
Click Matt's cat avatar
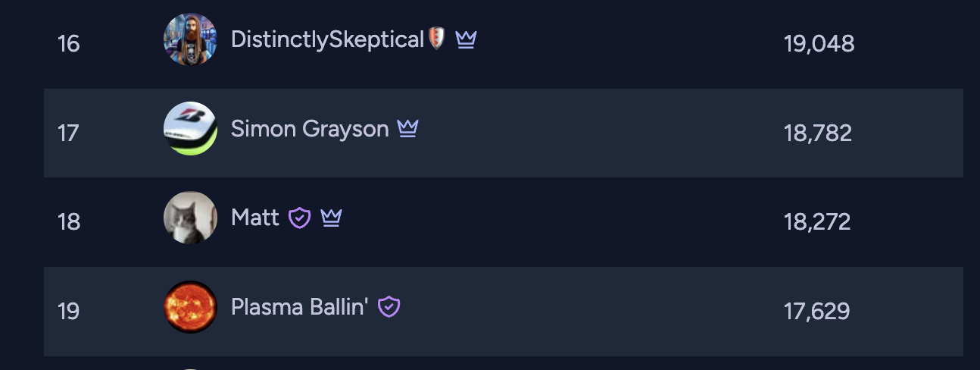pos(190,218)
